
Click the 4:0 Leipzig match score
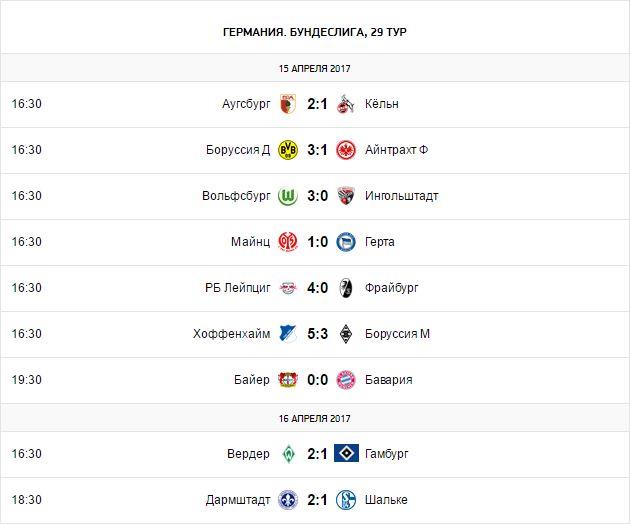(x=316, y=288)
